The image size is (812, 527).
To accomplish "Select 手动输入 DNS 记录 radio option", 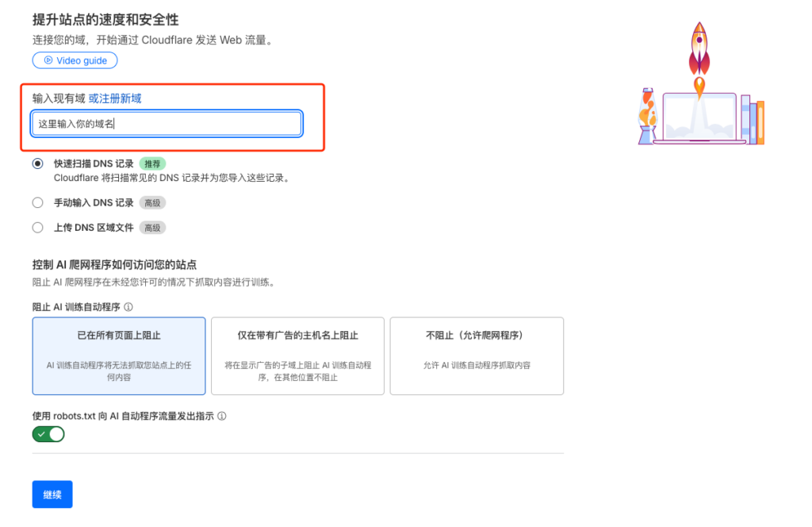I will [x=37, y=202].
